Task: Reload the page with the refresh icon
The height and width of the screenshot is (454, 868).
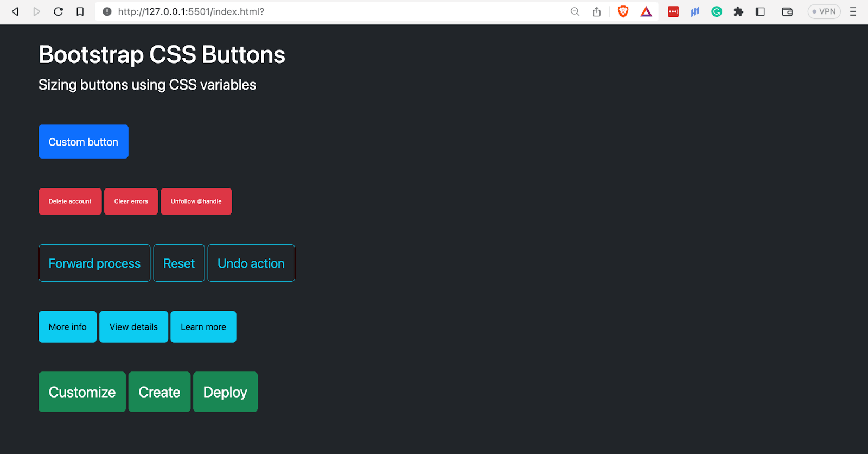Action: click(58, 11)
